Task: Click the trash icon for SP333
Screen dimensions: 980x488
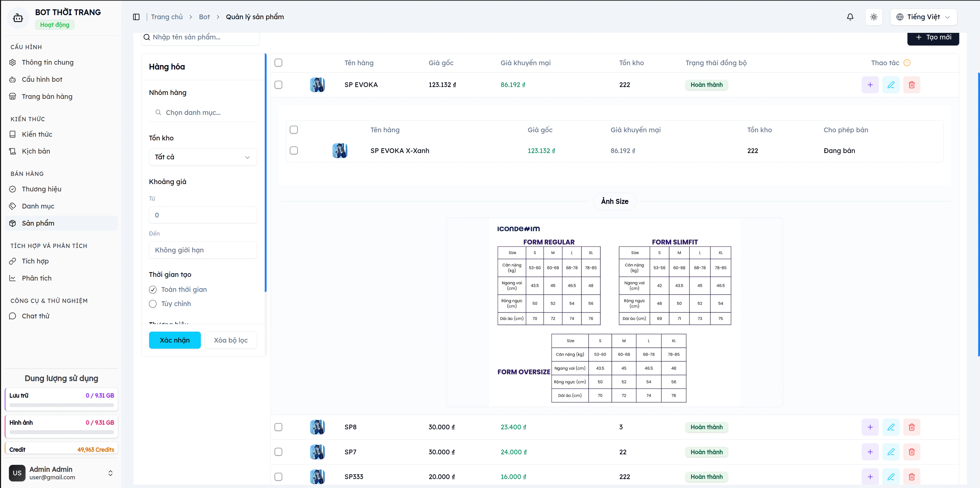Action: [x=912, y=477]
